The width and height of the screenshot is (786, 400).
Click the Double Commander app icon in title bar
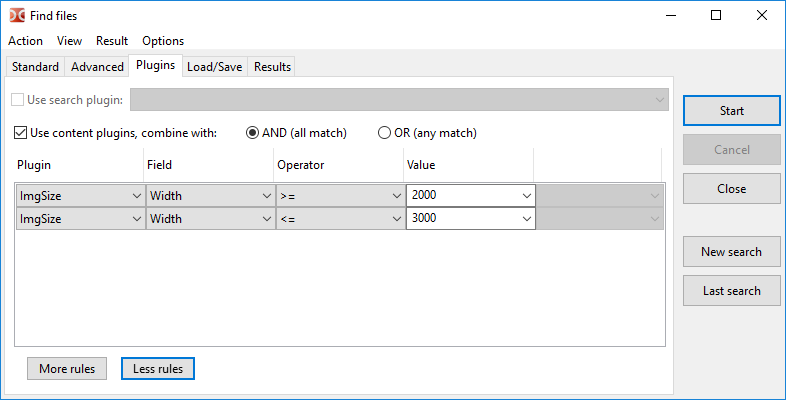point(17,16)
